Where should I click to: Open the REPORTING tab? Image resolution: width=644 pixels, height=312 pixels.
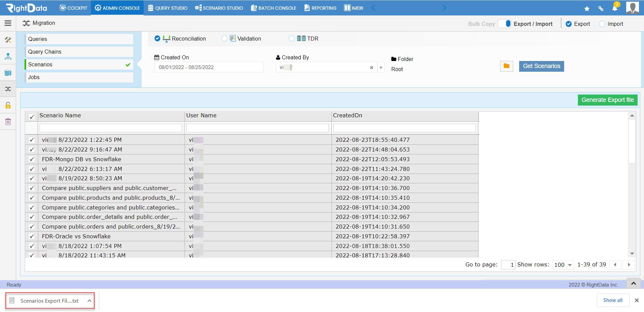[x=320, y=8]
